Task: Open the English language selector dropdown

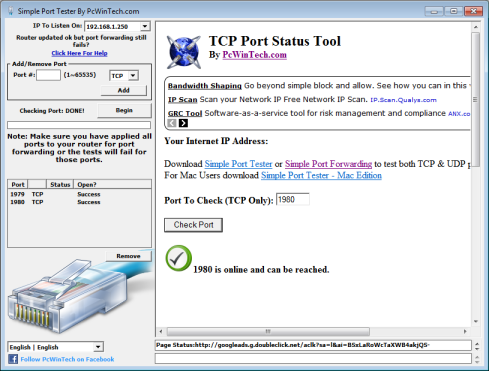Action: tap(98, 347)
